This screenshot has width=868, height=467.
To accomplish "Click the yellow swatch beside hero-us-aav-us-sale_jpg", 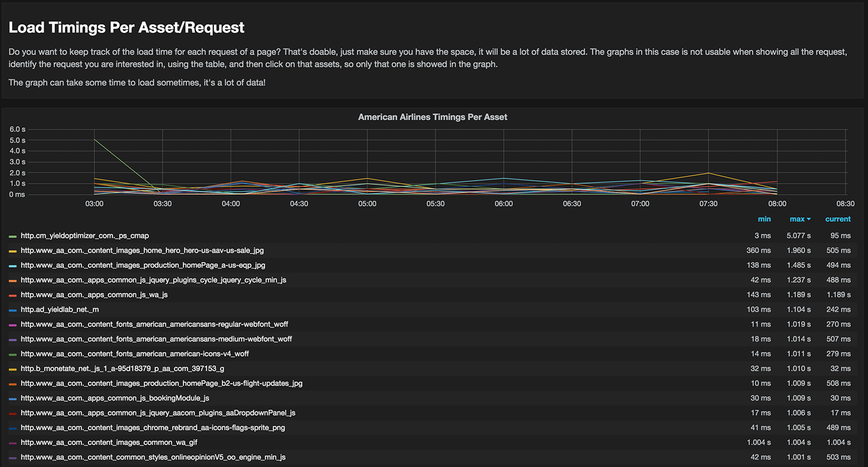I will [13, 251].
